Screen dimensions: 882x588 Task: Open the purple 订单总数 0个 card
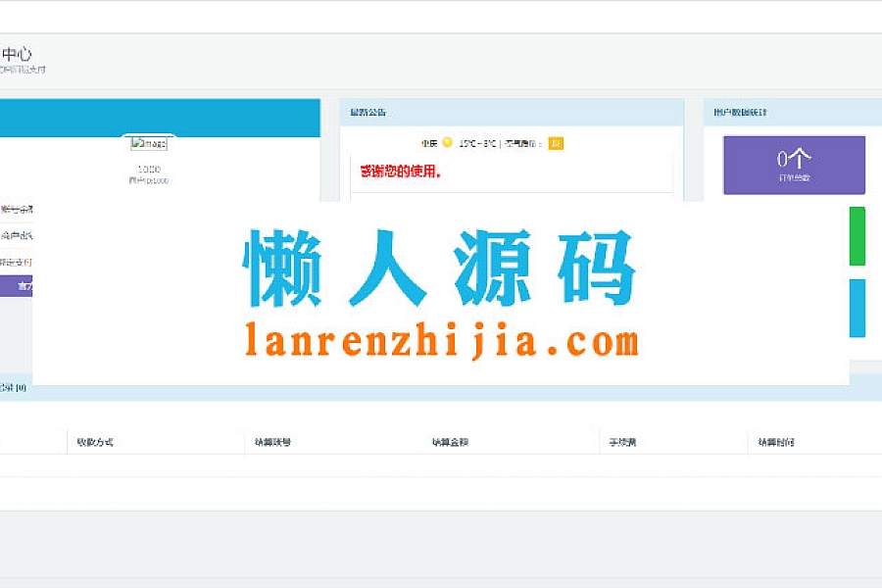(x=794, y=165)
